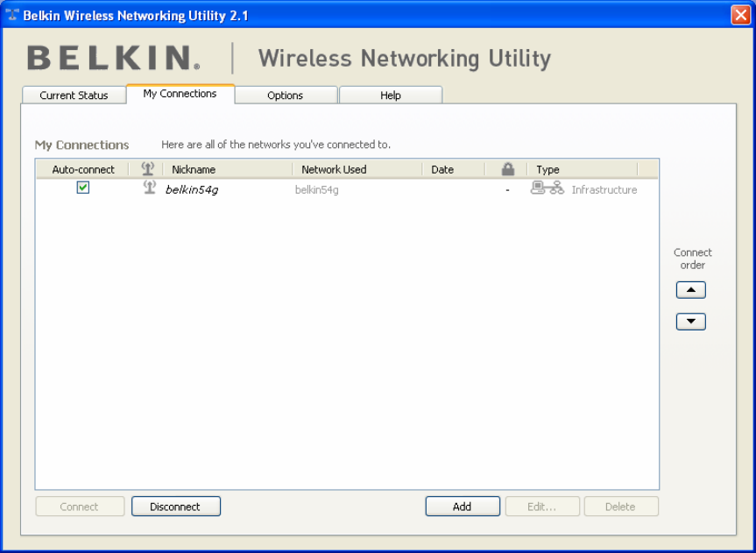Click the Infrastructure network type icon

(548, 188)
